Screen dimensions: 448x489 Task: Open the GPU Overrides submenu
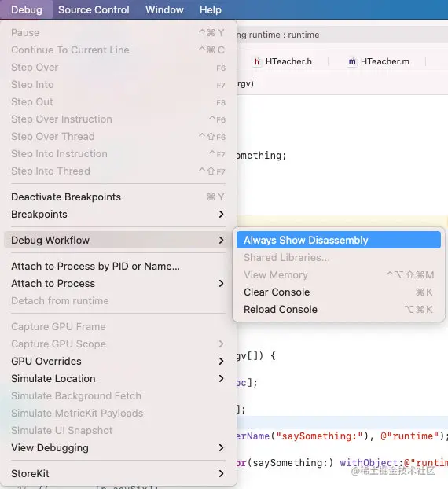tap(118, 361)
